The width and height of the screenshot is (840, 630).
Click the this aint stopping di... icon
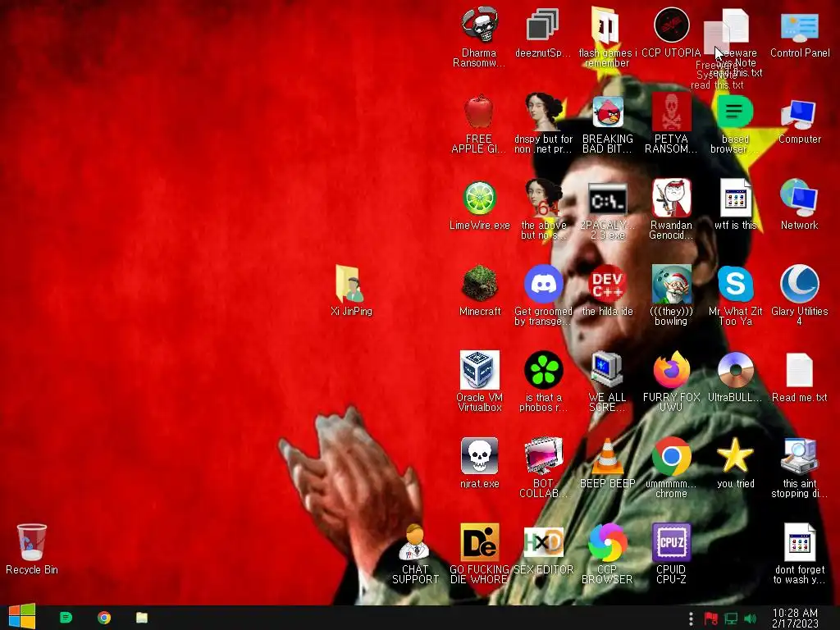[x=799, y=456]
